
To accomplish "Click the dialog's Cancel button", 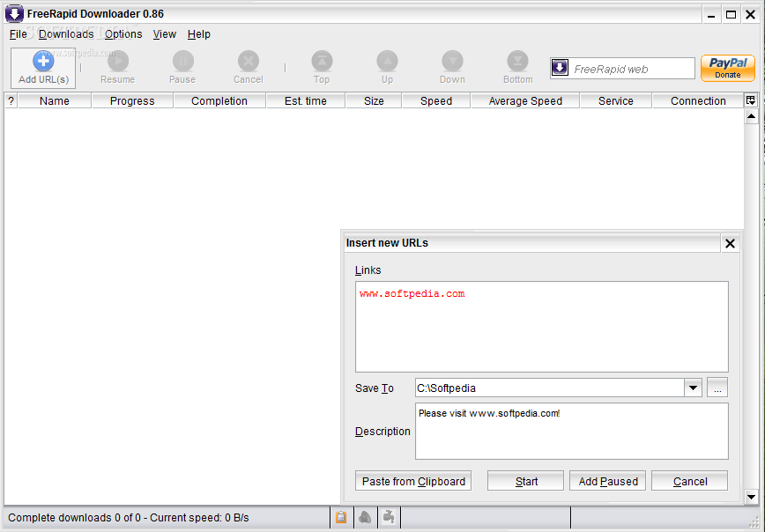I will point(690,481).
